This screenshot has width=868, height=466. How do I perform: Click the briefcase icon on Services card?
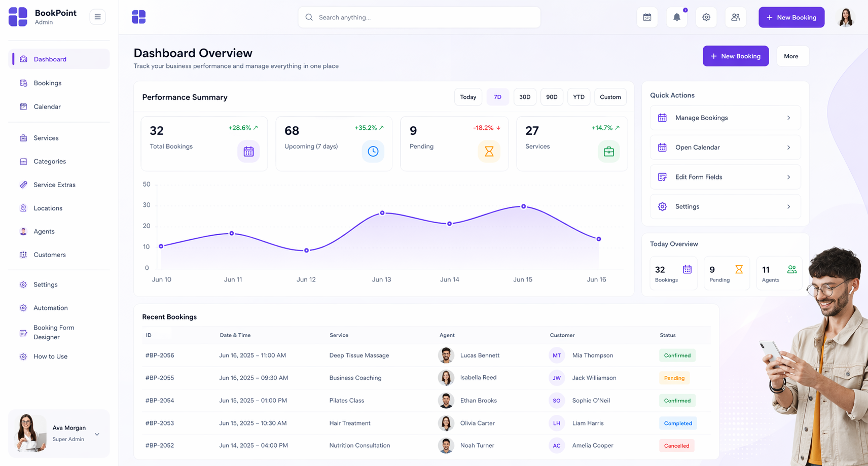tap(609, 151)
